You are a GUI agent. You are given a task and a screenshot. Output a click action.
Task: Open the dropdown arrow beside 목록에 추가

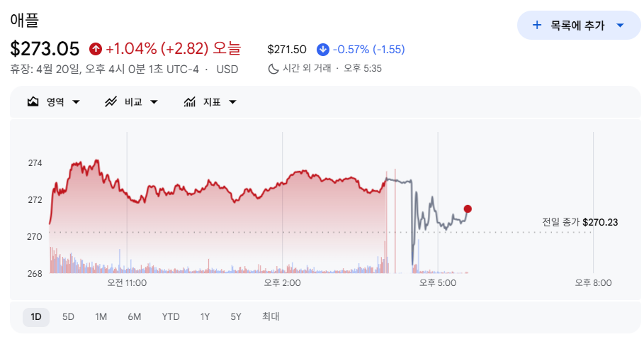click(620, 25)
